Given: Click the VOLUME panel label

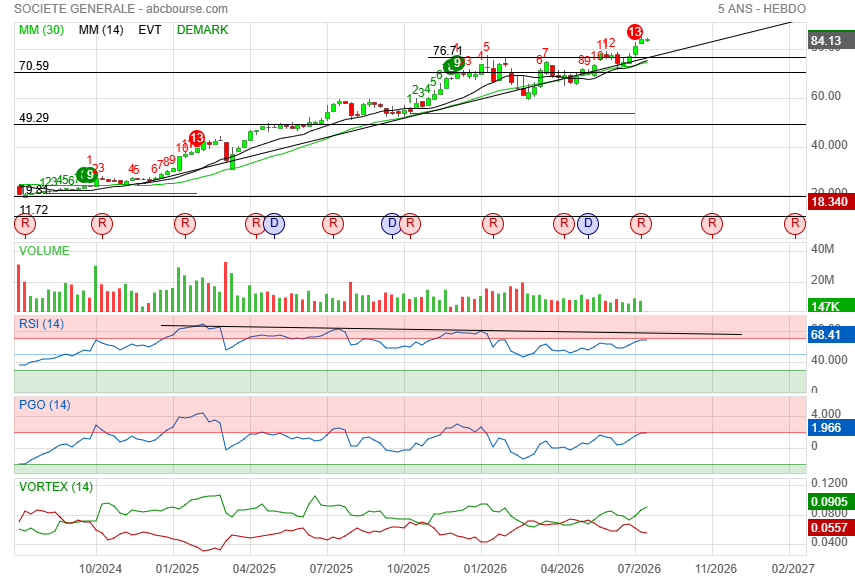Looking at the screenshot, I should tap(44, 251).
